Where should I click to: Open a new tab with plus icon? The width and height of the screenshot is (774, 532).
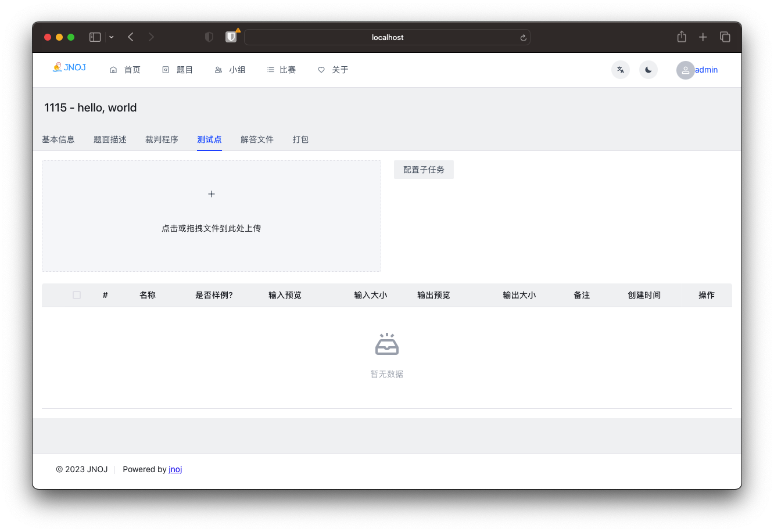703,37
